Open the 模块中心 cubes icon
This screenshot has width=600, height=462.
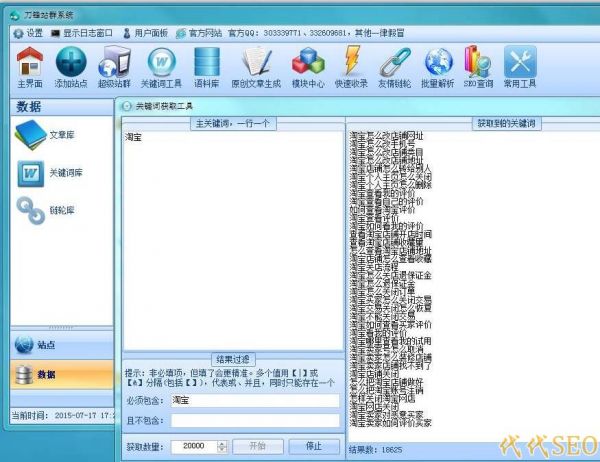tap(308, 67)
